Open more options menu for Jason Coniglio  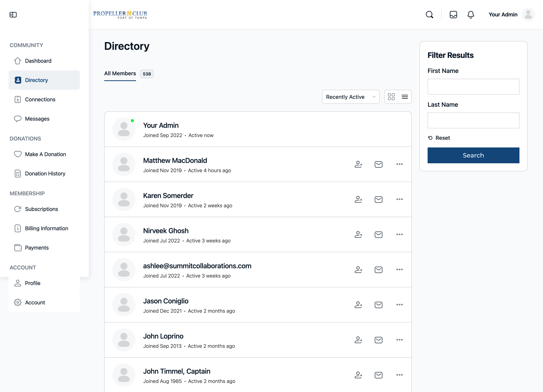pyautogui.click(x=399, y=305)
